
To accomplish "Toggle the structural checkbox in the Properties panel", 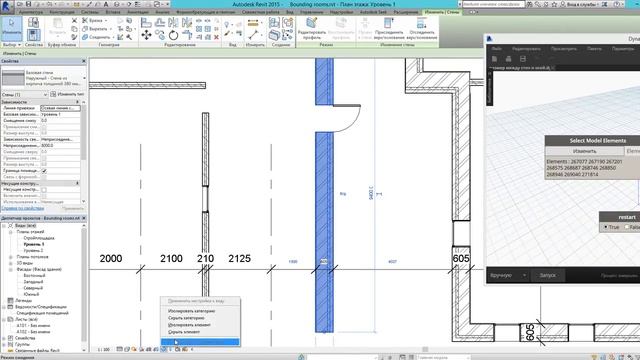I will pos(44,190).
